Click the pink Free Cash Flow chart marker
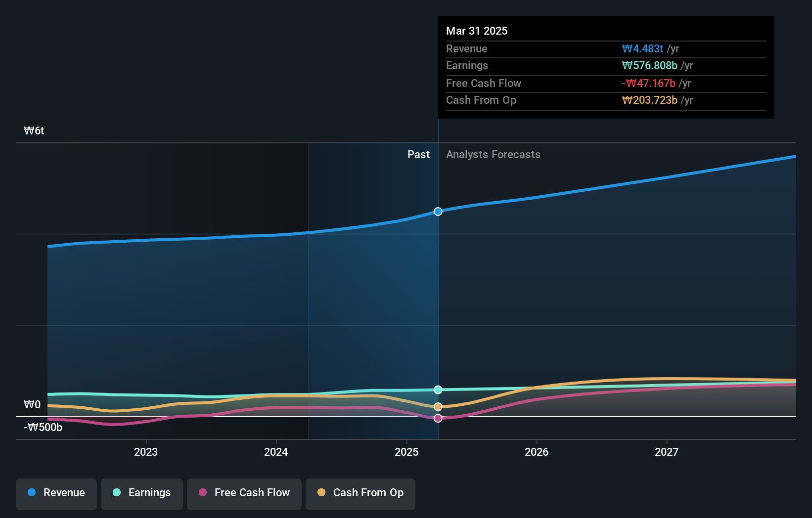Image resolution: width=812 pixels, height=518 pixels. (x=438, y=418)
